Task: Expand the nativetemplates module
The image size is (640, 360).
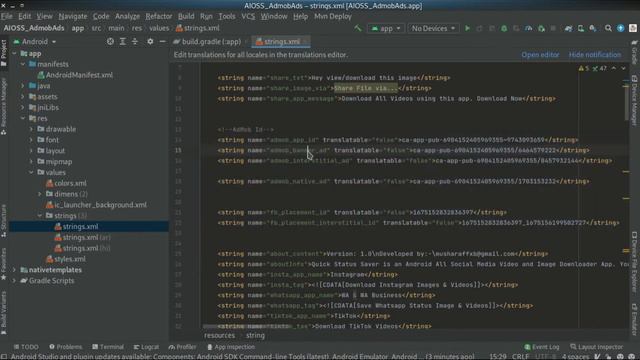Action: (14, 270)
